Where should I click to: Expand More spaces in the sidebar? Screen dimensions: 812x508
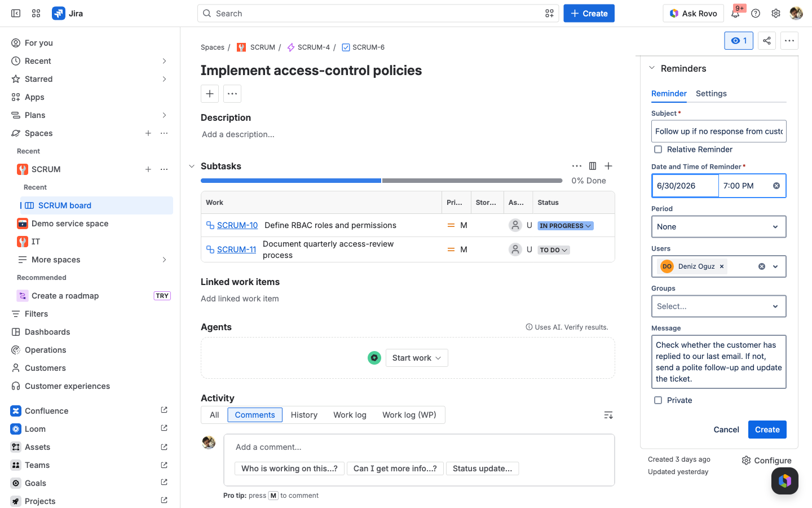click(164, 260)
